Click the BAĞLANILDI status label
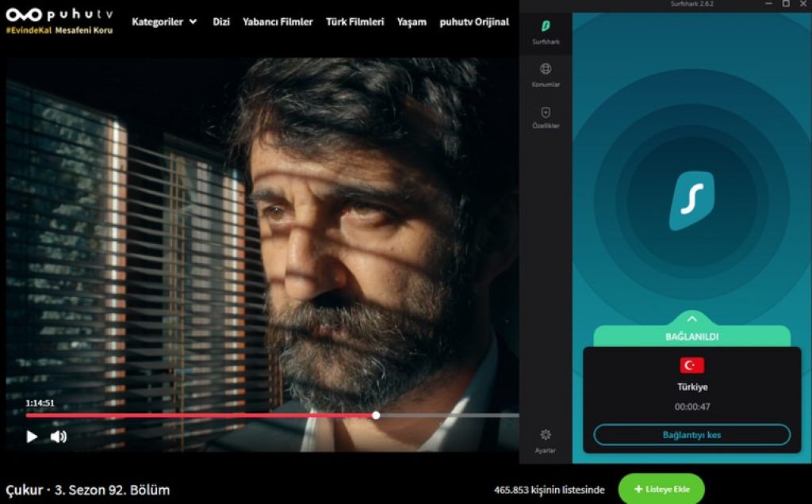Screen dimensions: 812x504 point(691,337)
